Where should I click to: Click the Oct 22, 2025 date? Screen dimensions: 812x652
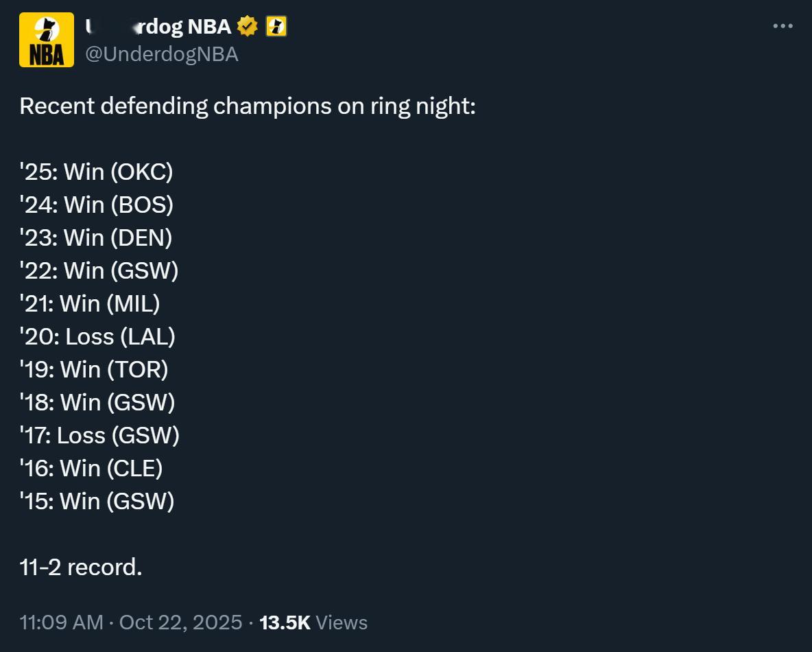180,622
